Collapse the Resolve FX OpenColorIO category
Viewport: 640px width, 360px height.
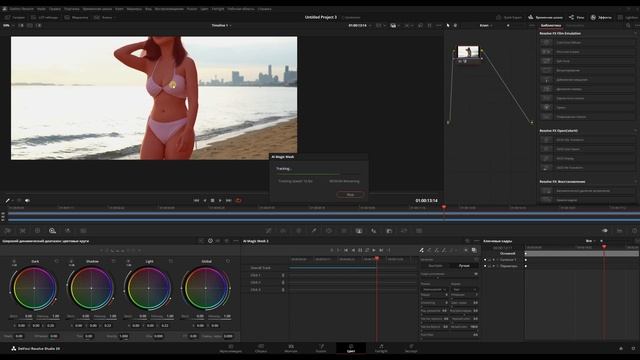(x=635, y=131)
